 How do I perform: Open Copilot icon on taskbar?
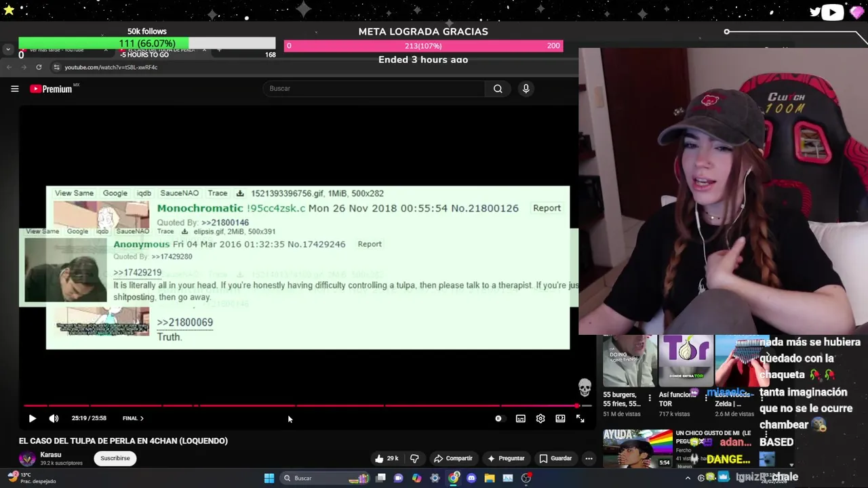tap(416, 479)
